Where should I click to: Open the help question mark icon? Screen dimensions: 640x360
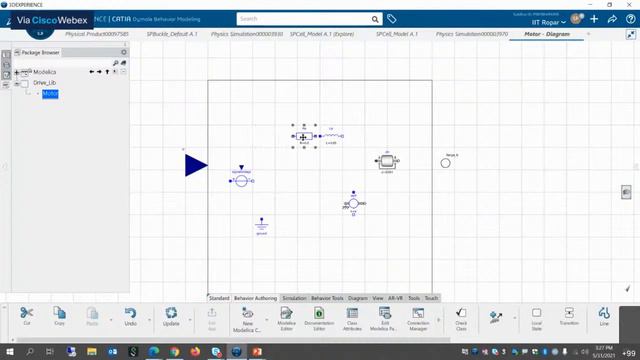pyautogui.click(x=631, y=19)
